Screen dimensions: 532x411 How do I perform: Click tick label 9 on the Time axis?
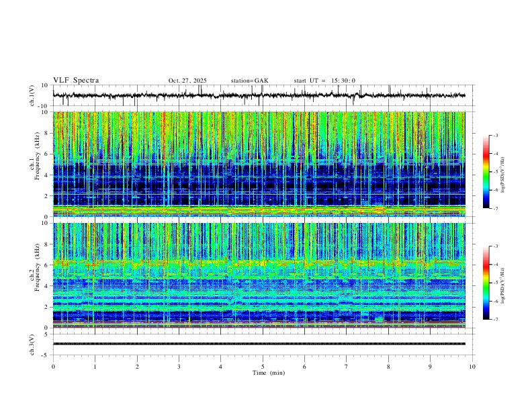pyautogui.click(x=430, y=367)
